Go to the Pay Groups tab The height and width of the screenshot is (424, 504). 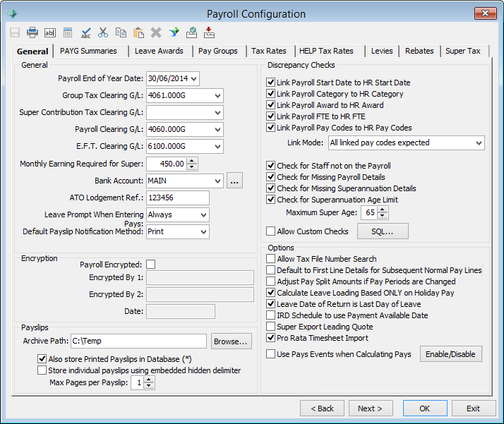(218, 51)
